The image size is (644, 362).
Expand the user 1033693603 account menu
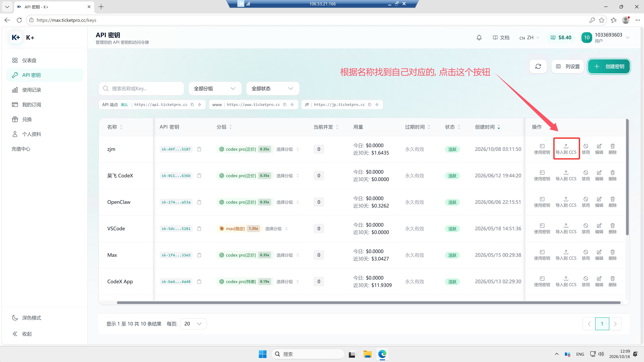(x=605, y=38)
